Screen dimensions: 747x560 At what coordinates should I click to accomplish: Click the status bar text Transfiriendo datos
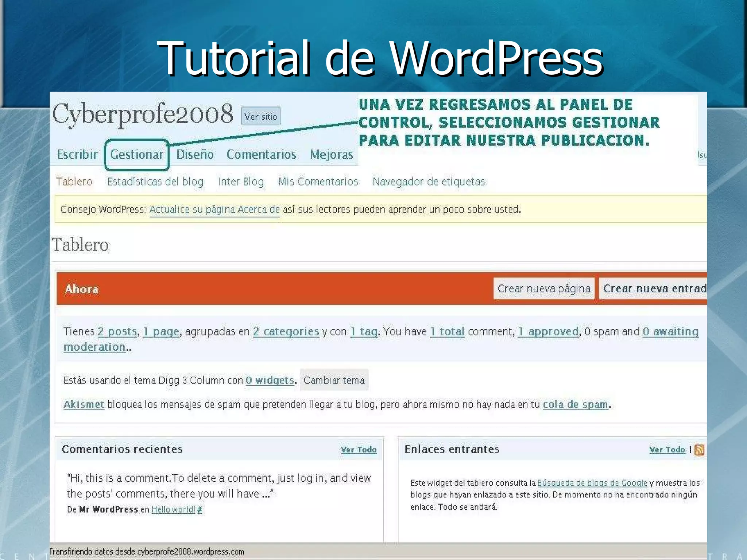[147, 552]
